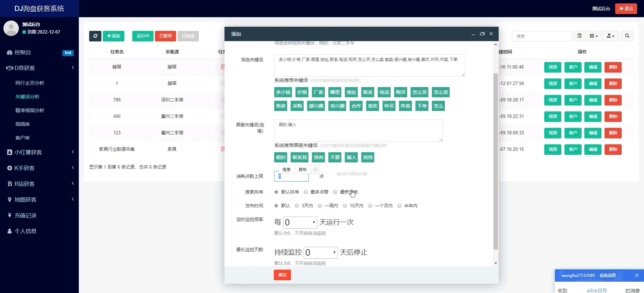The image size is (644, 293).
Task: Expand the B站获客 sidebar chevron
Action: (x=73, y=183)
